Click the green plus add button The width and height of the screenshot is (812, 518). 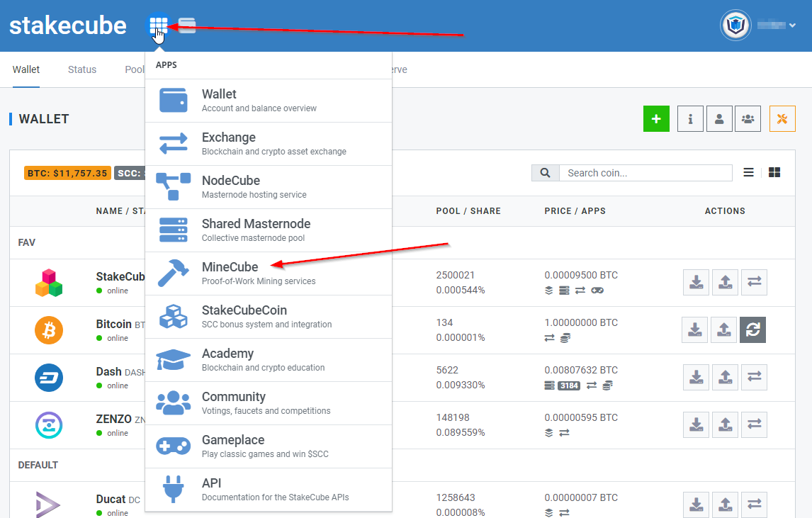[656, 118]
